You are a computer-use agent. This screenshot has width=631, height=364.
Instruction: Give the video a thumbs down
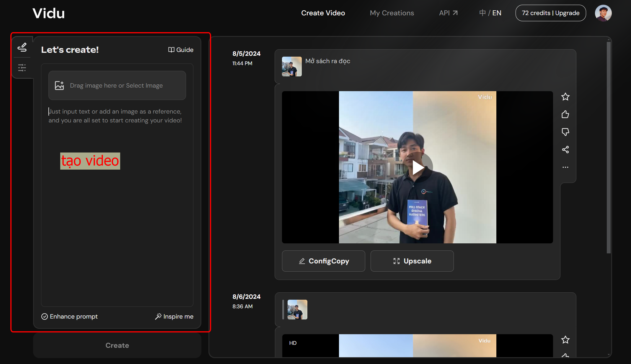pos(565,132)
